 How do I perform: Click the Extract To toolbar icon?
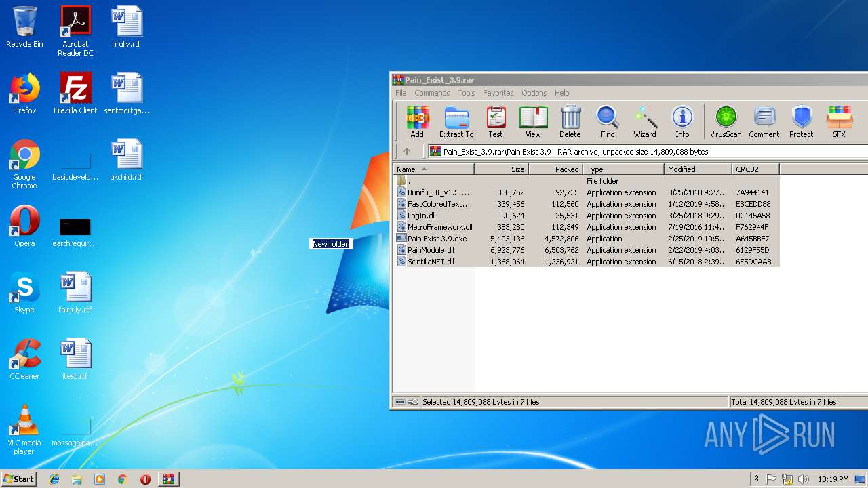(456, 122)
